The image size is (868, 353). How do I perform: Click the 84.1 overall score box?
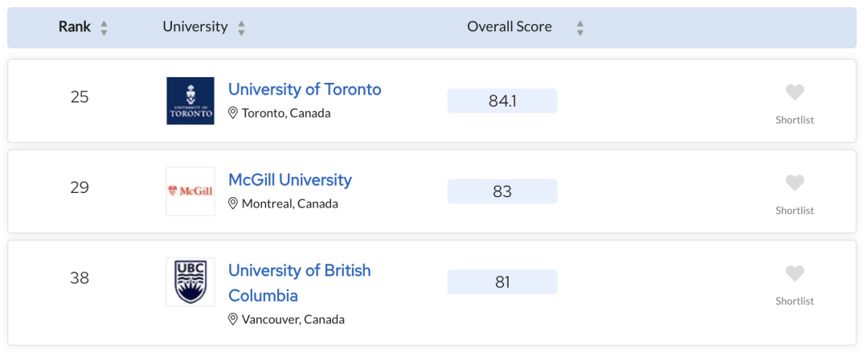click(x=502, y=101)
